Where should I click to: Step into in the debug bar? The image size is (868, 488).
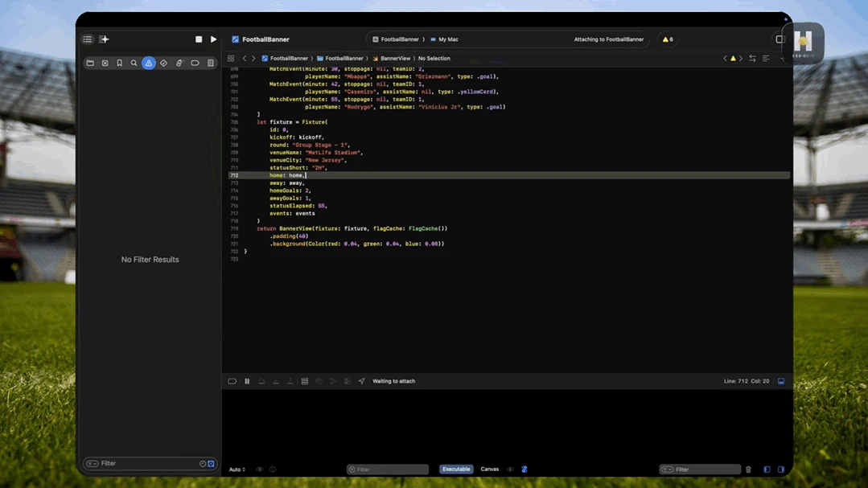click(276, 381)
